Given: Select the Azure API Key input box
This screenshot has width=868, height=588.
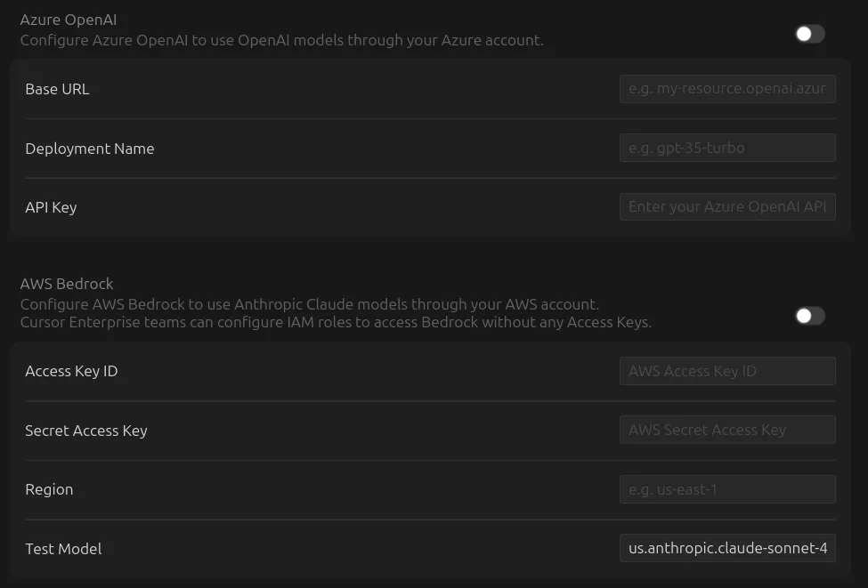Looking at the screenshot, I should 727,207.
